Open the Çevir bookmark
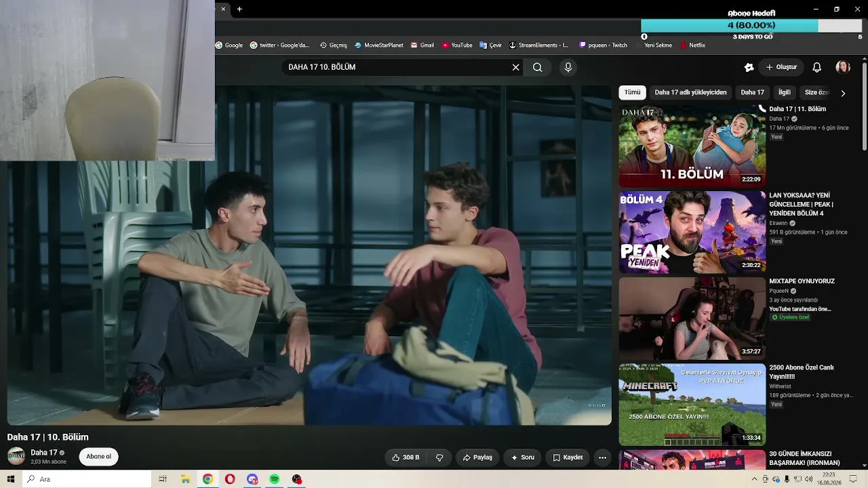This screenshot has height=488, width=868. pyautogui.click(x=490, y=45)
